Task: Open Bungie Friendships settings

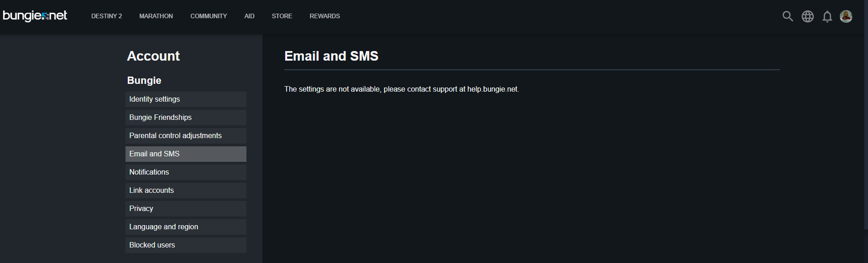Action: [x=186, y=118]
